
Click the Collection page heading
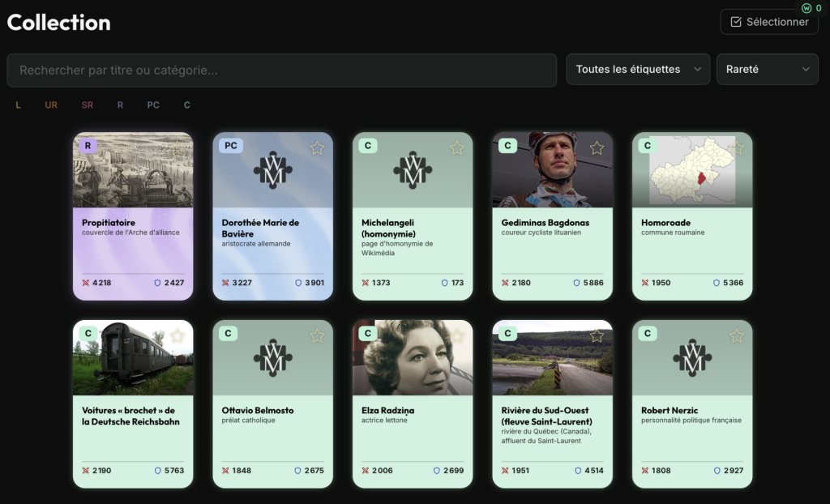point(58,22)
